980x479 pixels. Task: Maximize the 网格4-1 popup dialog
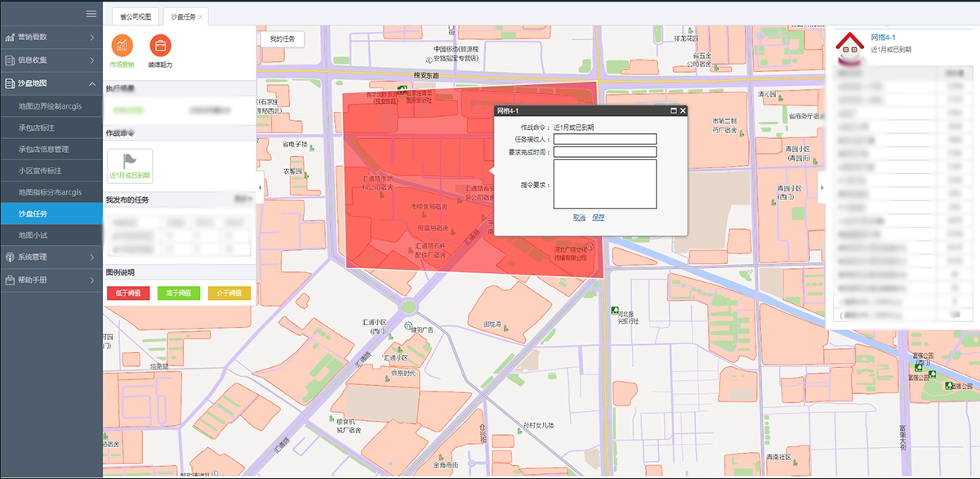coord(673,110)
